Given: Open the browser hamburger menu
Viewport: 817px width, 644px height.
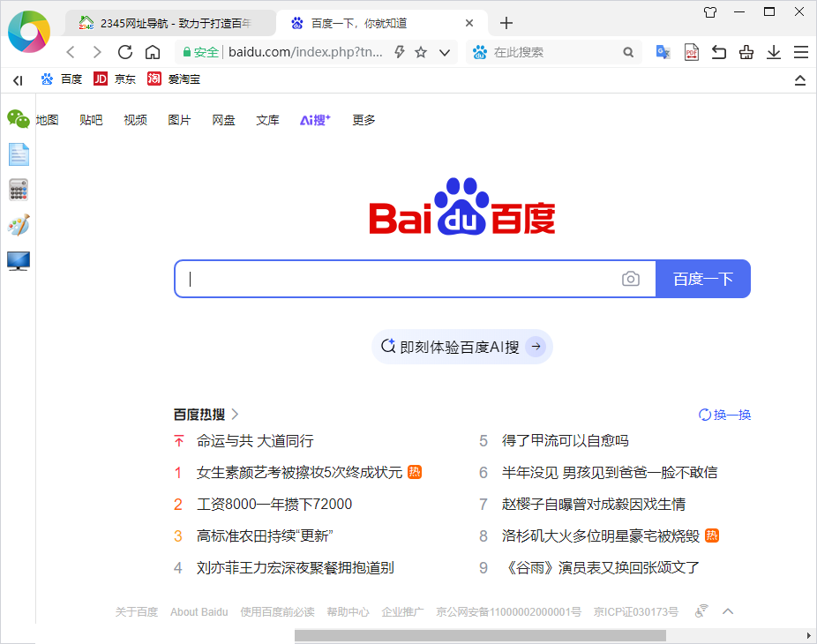Looking at the screenshot, I should [801, 52].
